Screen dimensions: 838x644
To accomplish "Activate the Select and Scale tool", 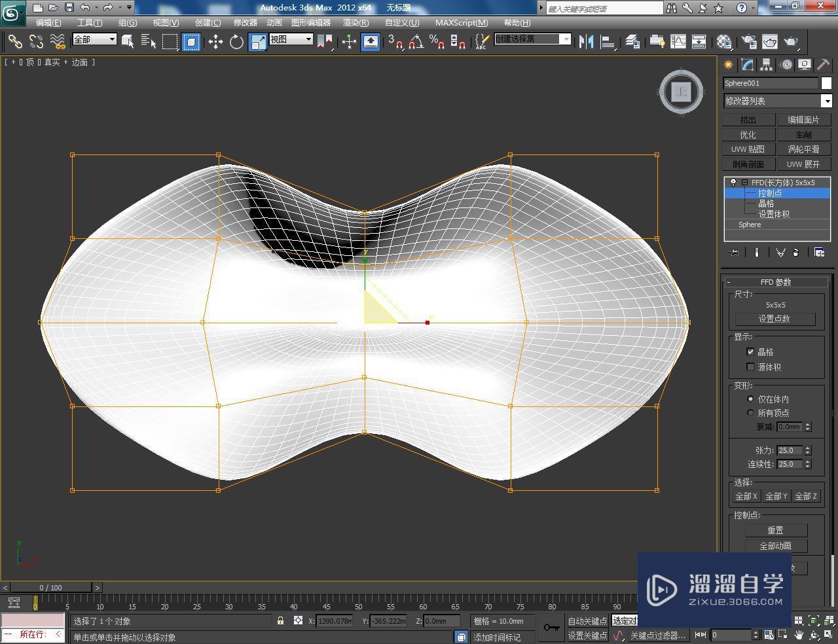I will [x=257, y=41].
